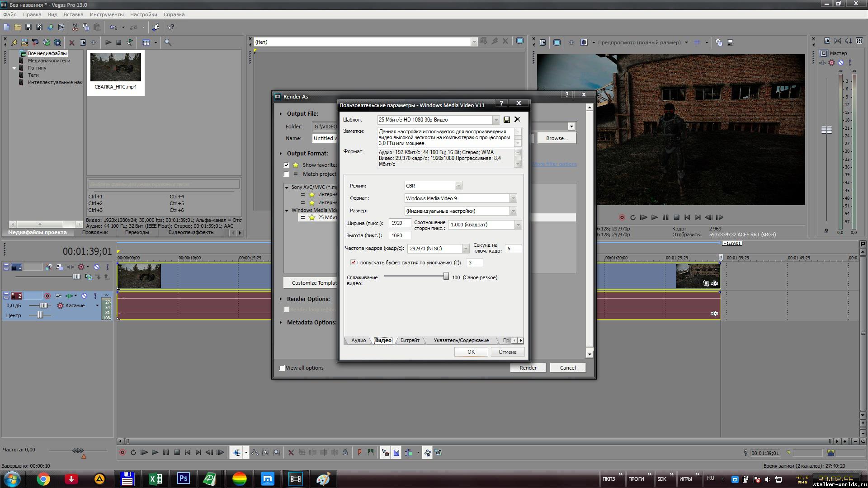Click the Сглаживание видео smoothness slider handle
This screenshot has height=488, width=868.
point(446,277)
